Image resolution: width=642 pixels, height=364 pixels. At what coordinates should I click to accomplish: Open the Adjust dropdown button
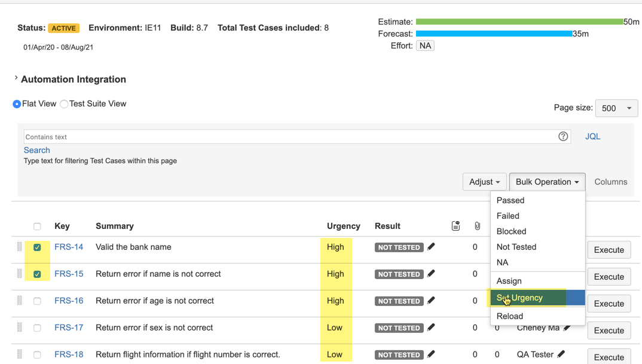[x=484, y=182]
